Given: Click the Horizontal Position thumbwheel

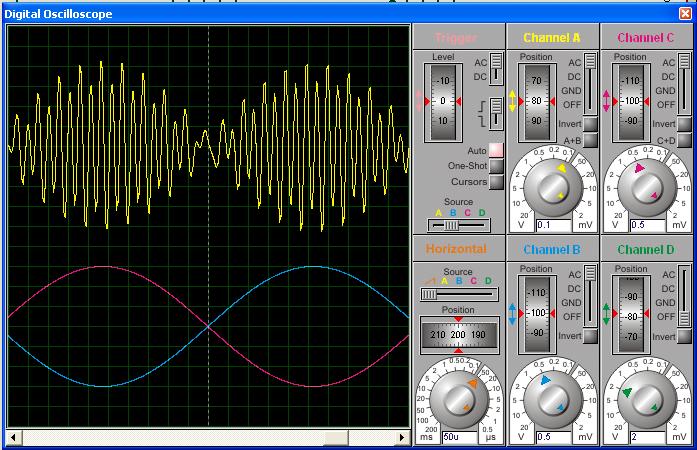Looking at the screenshot, I should tap(459, 335).
